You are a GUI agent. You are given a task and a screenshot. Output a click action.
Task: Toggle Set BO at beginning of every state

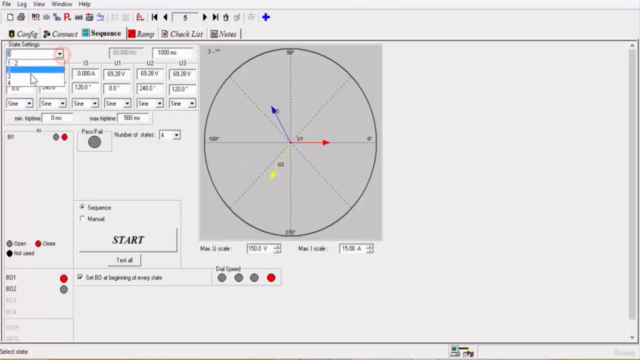(80, 277)
